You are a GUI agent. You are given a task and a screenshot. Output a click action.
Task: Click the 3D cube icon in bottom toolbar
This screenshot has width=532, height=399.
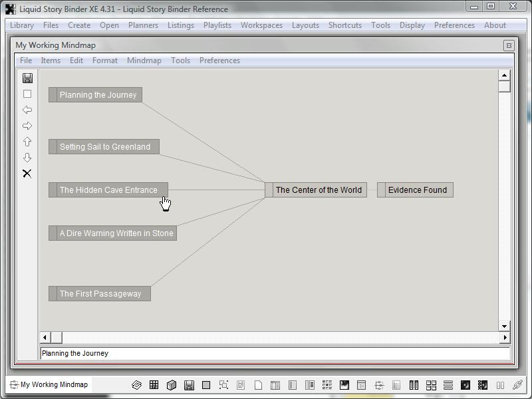click(x=171, y=385)
